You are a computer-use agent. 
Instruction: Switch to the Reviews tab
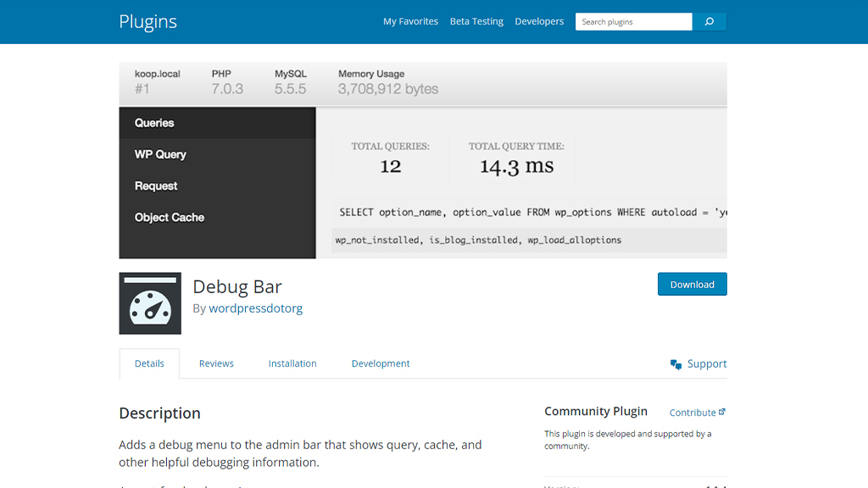pos(216,363)
